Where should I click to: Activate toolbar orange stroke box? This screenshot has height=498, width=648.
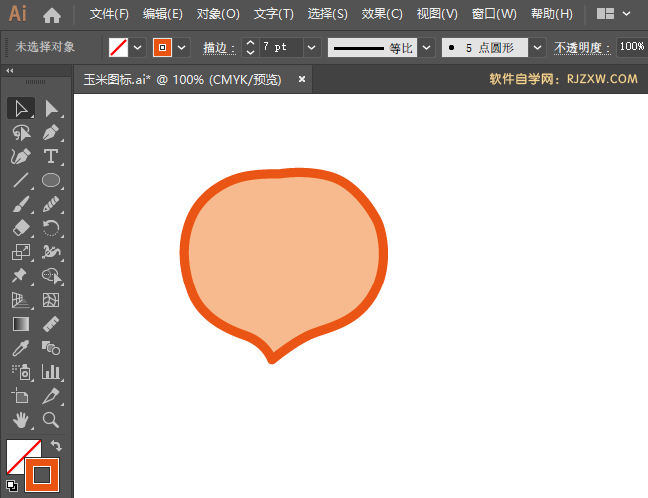pyautogui.click(x=42, y=475)
